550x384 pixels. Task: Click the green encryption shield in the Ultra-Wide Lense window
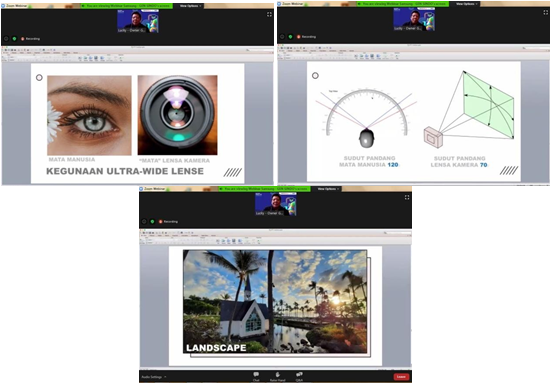(14, 39)
